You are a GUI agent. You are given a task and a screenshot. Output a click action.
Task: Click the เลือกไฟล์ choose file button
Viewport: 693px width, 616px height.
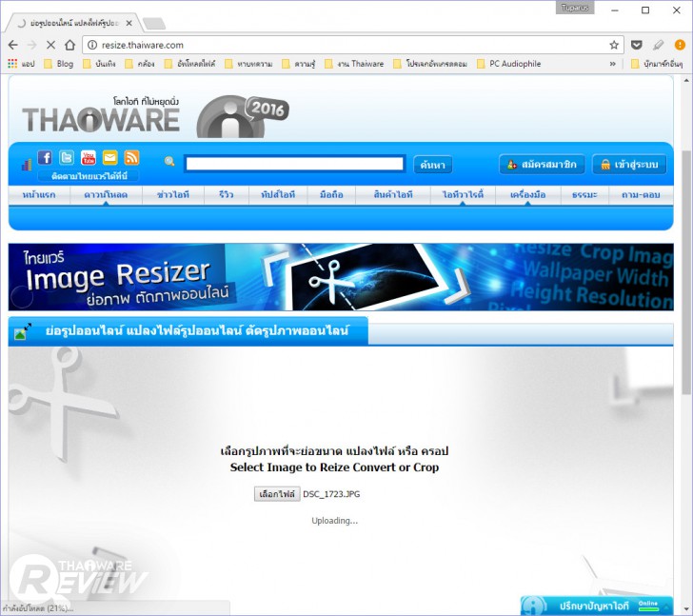coord(277,494)
